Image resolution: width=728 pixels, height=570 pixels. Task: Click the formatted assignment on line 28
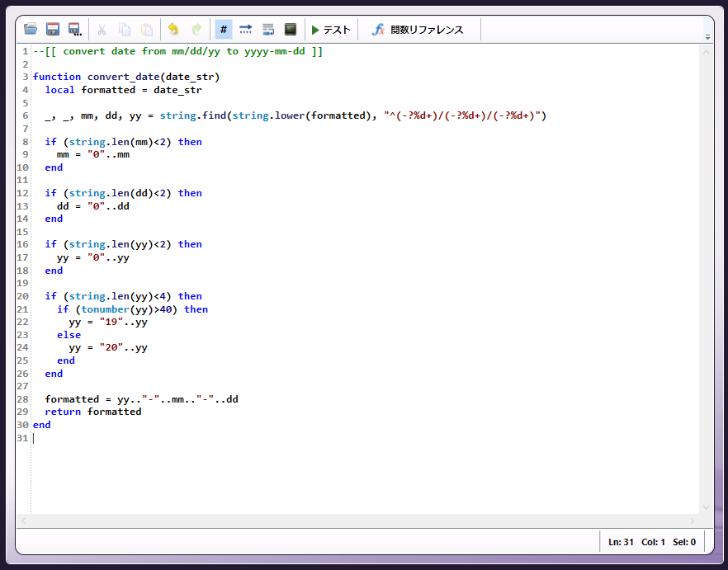coord(142,398)
